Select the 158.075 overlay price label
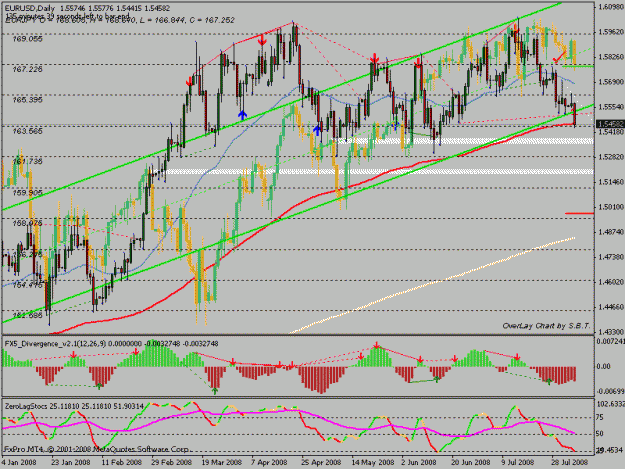Image resolution: width=625 pixels, height=469 pixels. click(28, 223)
